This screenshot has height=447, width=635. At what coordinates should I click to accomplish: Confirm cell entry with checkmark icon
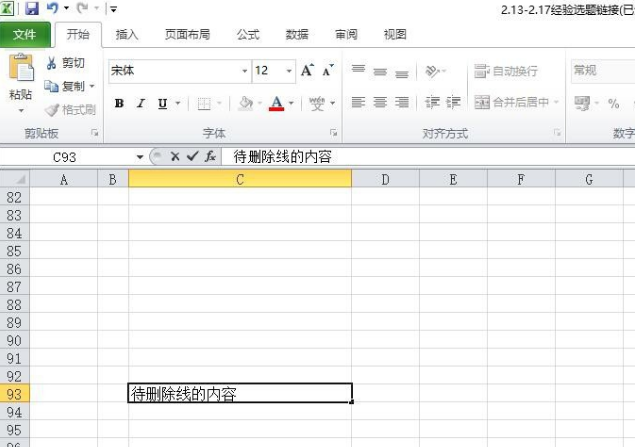pos(192,156)
